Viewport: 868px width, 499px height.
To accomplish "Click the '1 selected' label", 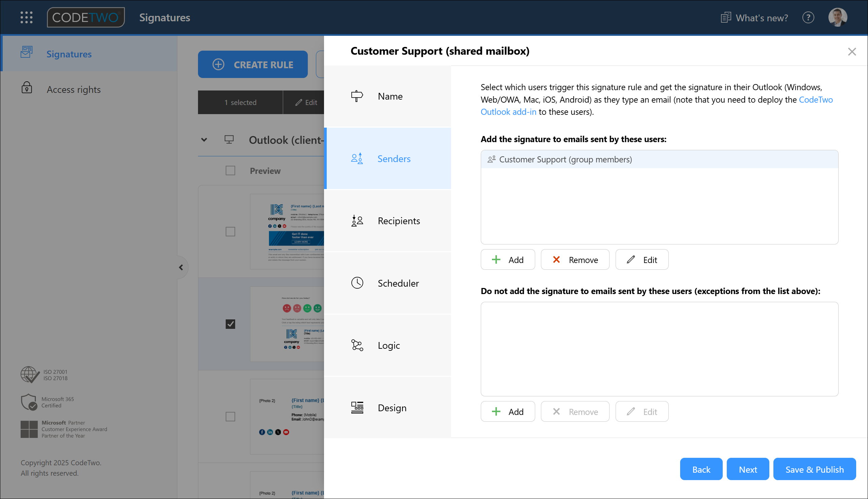I will (240, 103).
